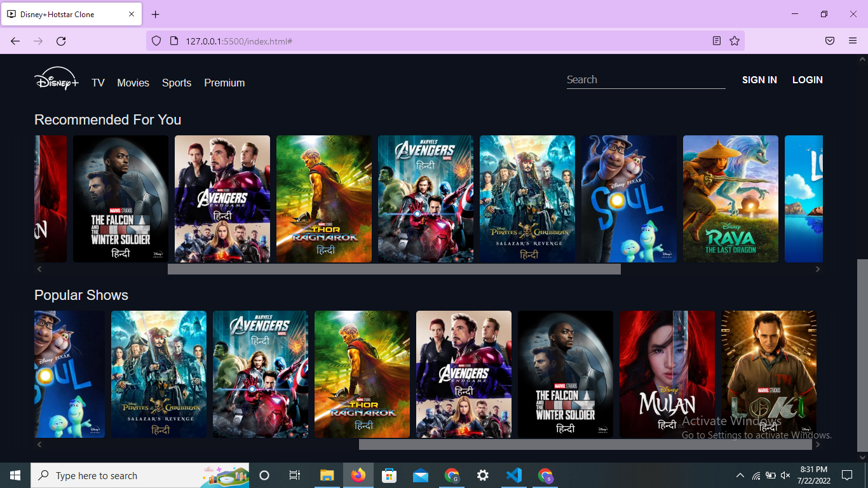Select the Movies nav item
Screen dimensions: 868x488
click(x=133, y=83)
